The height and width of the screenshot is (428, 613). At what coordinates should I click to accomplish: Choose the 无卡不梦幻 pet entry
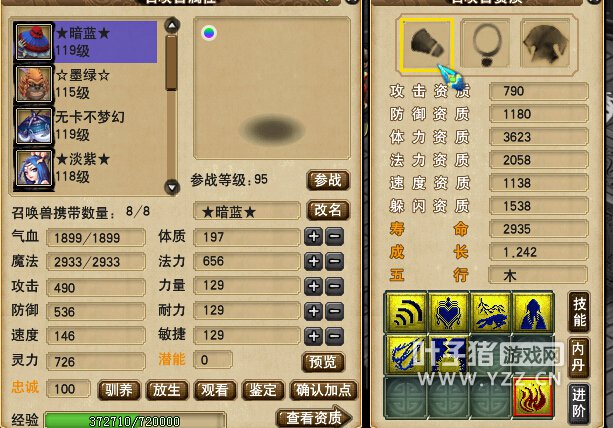(x=88, y=126)
